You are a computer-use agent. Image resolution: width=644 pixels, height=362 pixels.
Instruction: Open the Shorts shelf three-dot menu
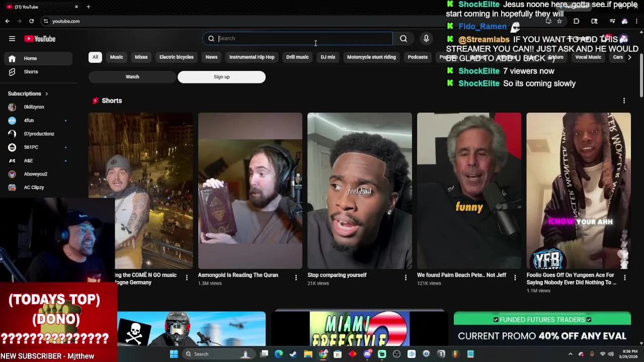click(624, 101)
